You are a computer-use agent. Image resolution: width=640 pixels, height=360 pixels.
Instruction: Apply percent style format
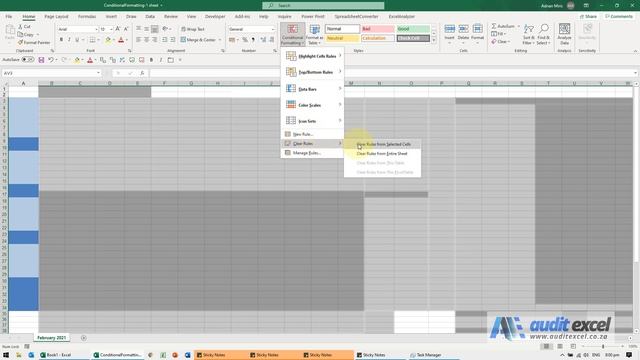tap(245, 40)
